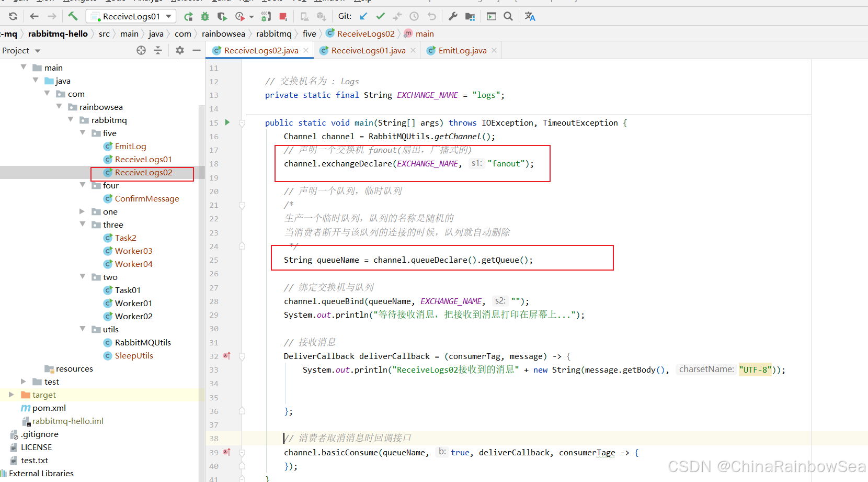Viewport: 868px width, 482px height.
Task: Expand the 'one' package folder
Action: tap(82, 211)
